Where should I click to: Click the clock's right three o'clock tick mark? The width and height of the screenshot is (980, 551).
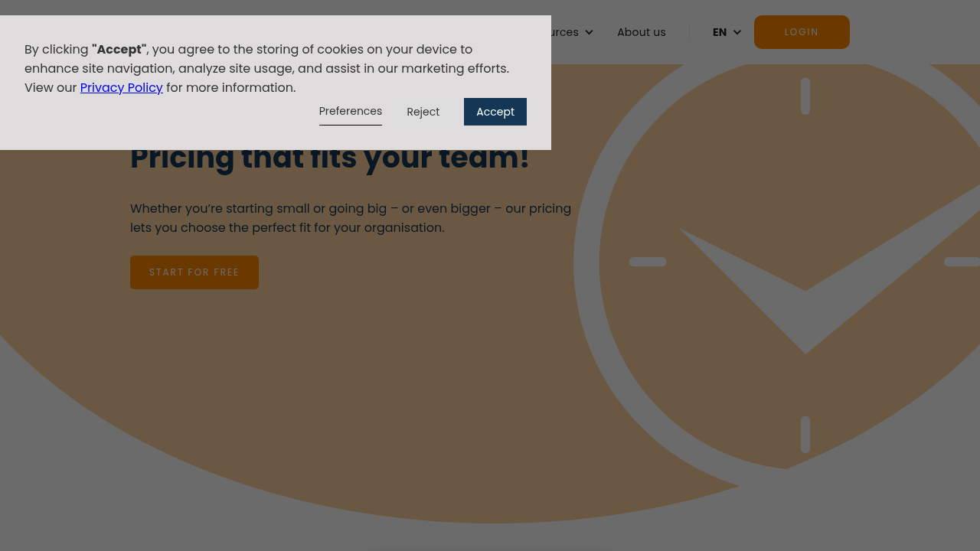[962, 262]
